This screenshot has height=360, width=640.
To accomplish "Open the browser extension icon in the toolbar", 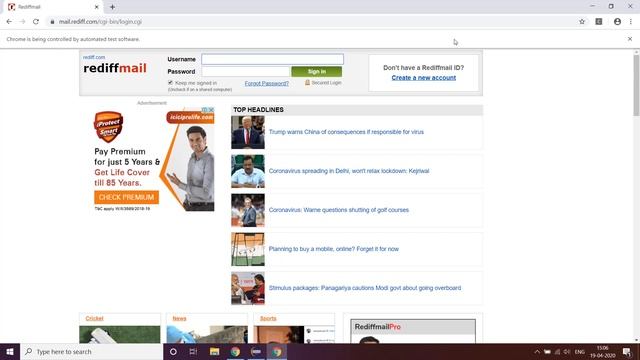I will point(599,22).
